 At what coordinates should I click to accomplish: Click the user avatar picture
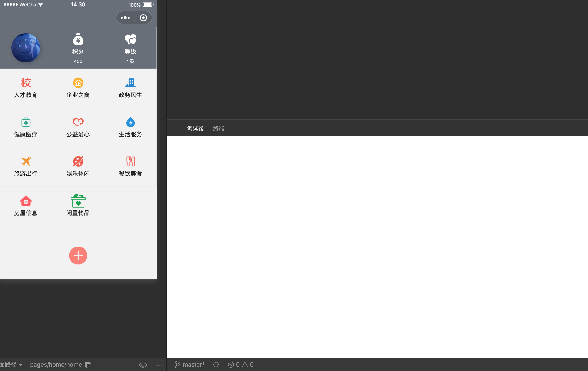[26, 48]
